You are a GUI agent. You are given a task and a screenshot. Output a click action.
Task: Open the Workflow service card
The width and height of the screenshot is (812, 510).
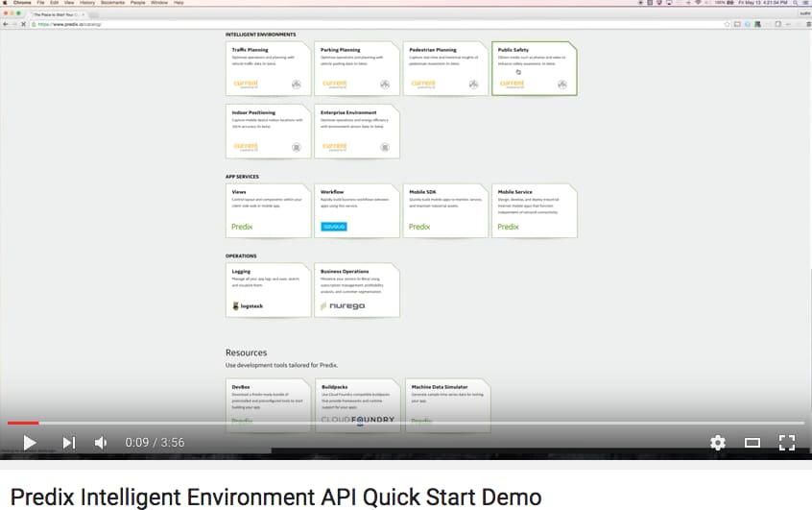click(x=357, y=210)
